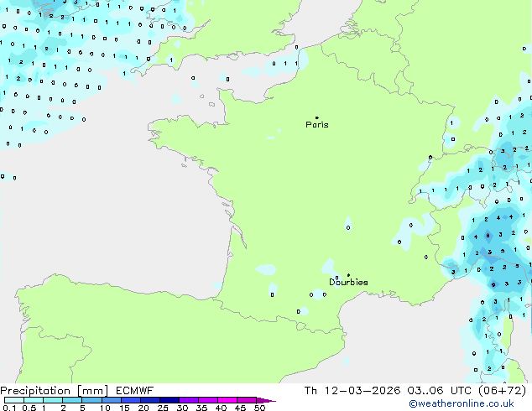The width and height of the screenshot is (532, 411).
Task: Click the '40' legend scale label
Action: point(221,408)
